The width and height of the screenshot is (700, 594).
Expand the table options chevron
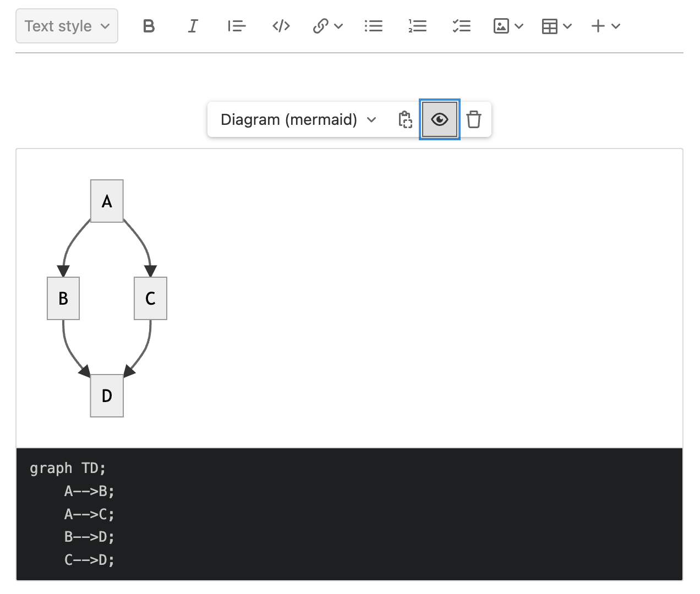pos(567,26)
